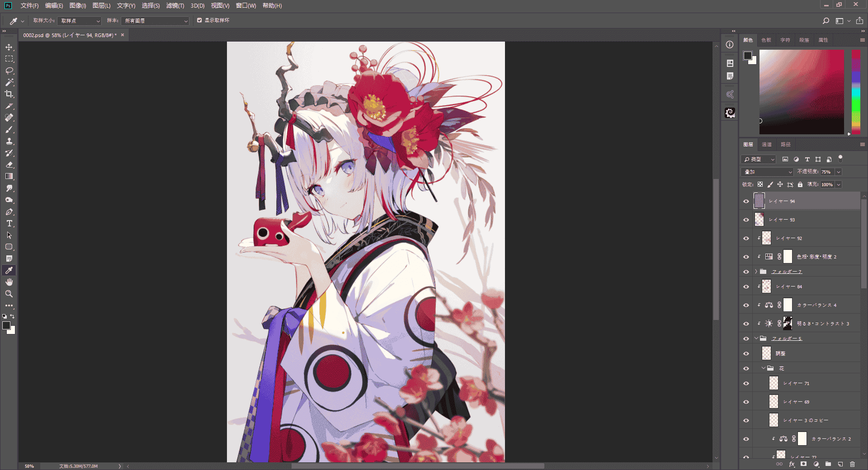Open the 滤镜(T) menu
Screen dimensions: 868x470
point(175,5)
